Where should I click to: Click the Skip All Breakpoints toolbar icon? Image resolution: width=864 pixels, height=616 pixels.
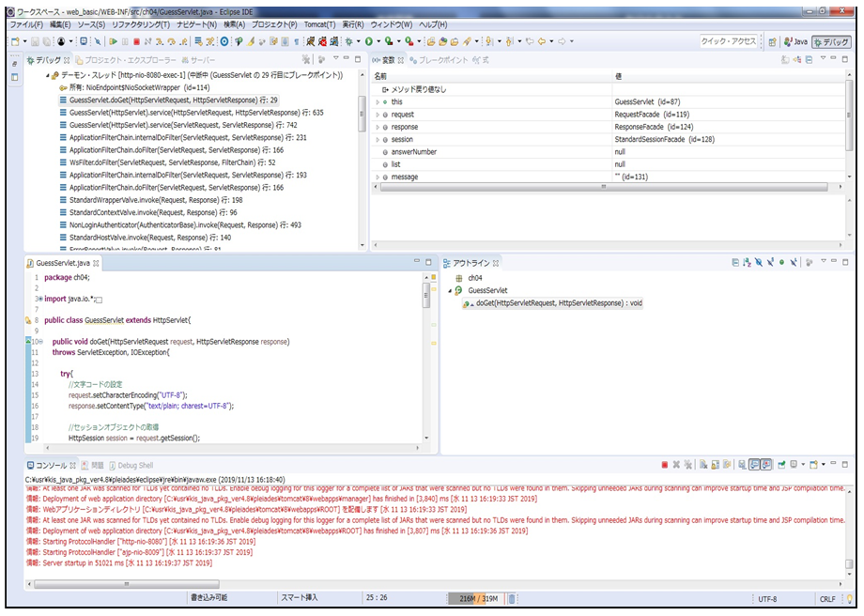pyautogui.click(x=98, y=41)
